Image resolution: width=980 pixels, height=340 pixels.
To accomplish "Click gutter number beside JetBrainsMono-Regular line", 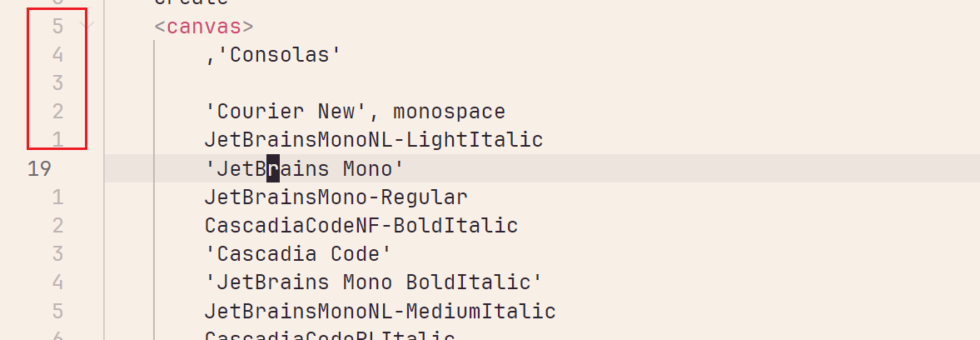I will click(x=57, y=197).
